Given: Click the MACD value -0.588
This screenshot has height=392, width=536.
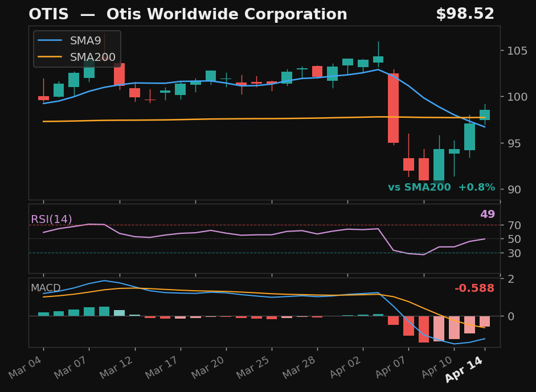Looking at the screenshot, I should [x=474, y=288].
